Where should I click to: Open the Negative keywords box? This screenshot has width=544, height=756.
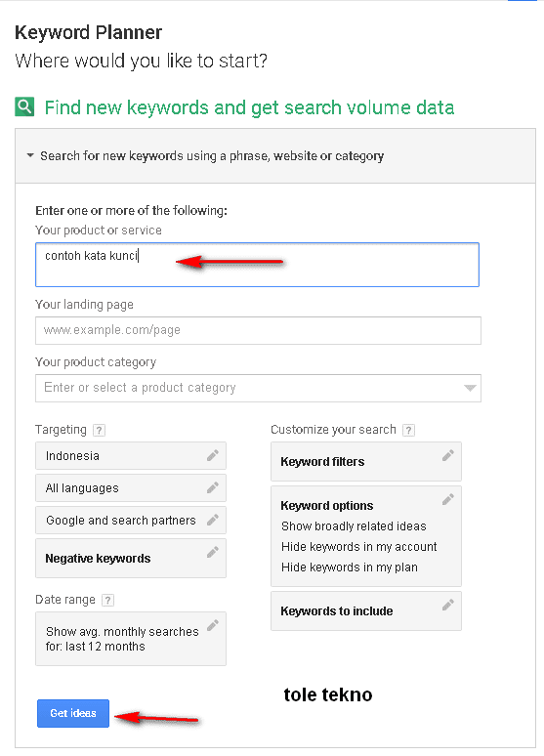(x=131, y=559)
